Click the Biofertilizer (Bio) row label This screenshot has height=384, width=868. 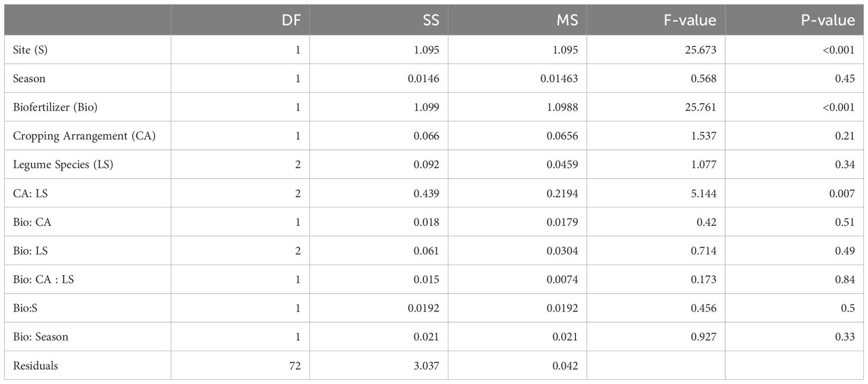pos(55,107)
